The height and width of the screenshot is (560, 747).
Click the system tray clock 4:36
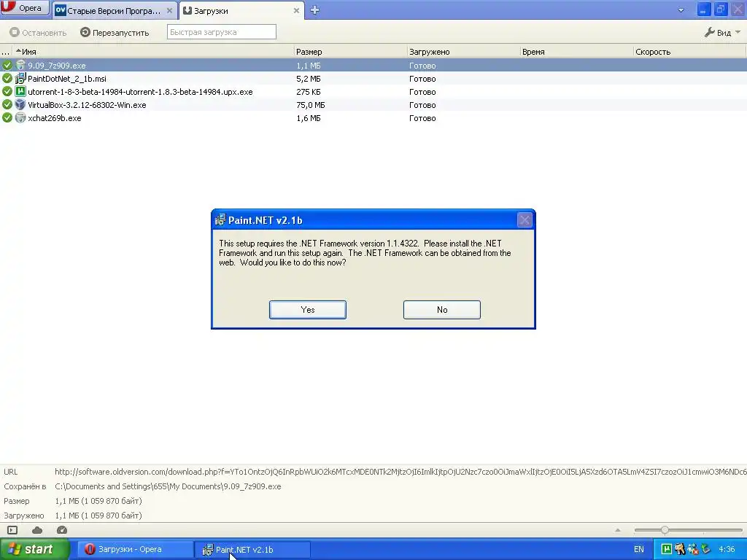[727, 550]
